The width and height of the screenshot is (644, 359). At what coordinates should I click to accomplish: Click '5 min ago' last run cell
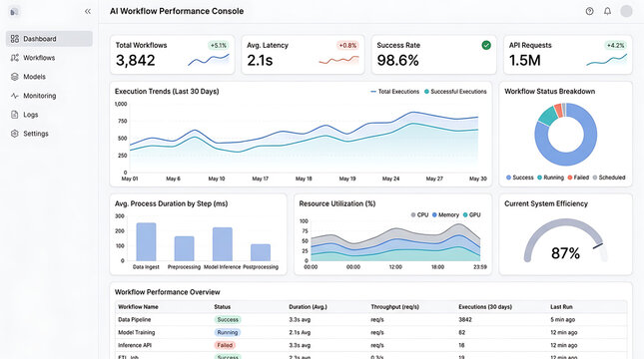pos(563,320)
